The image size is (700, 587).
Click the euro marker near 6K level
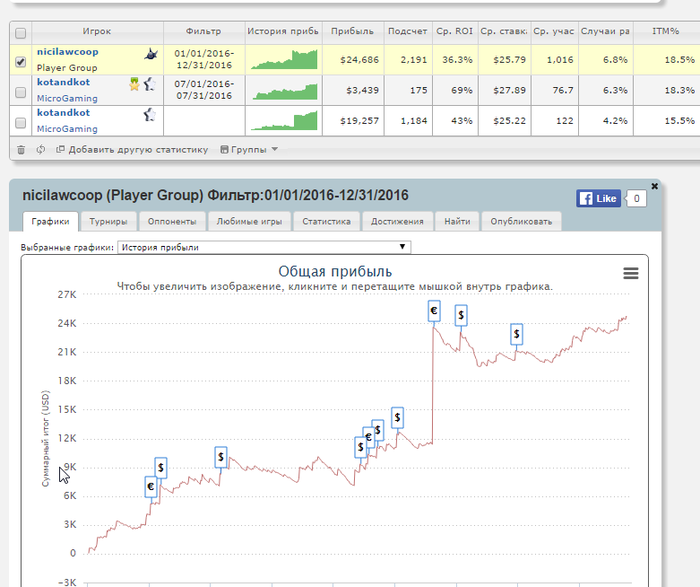151,487
